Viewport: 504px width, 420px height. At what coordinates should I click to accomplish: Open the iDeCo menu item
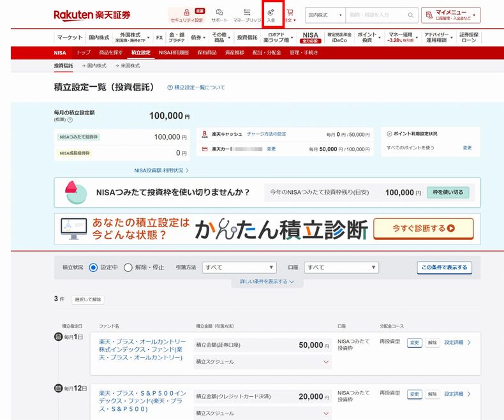339,37
